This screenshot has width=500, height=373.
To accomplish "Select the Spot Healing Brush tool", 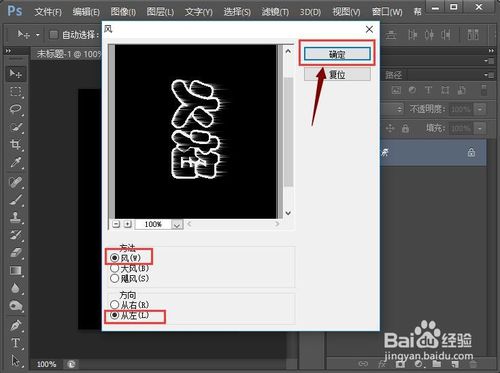I will pyautogui.click(x=15, y=182).
